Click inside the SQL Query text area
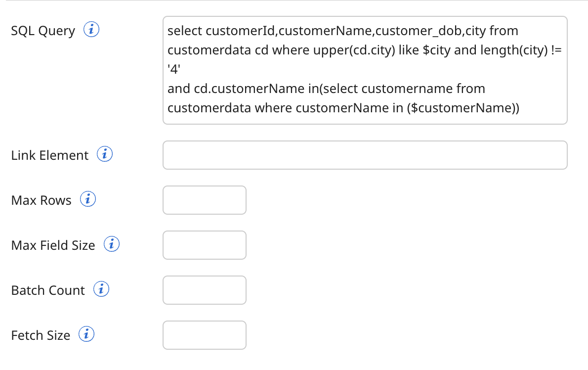Viewport: 588px width, 370px height. [x=365, y=69]
